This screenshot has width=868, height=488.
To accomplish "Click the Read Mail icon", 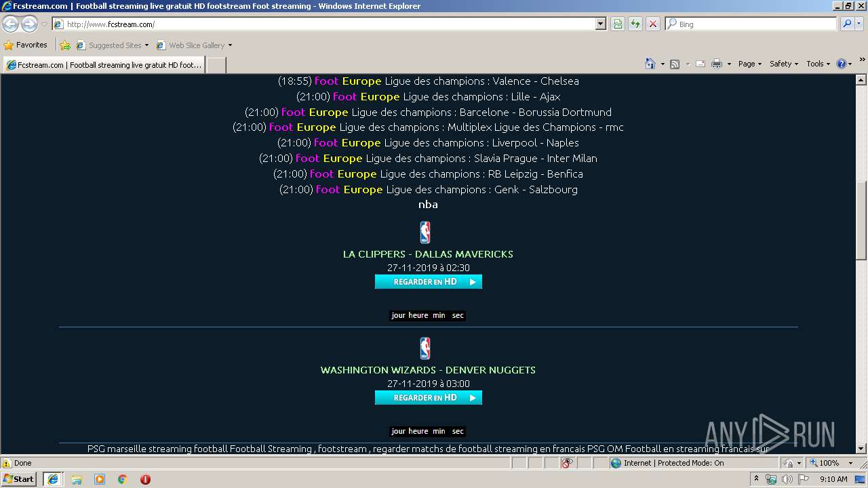I will [x=701, y=64].
